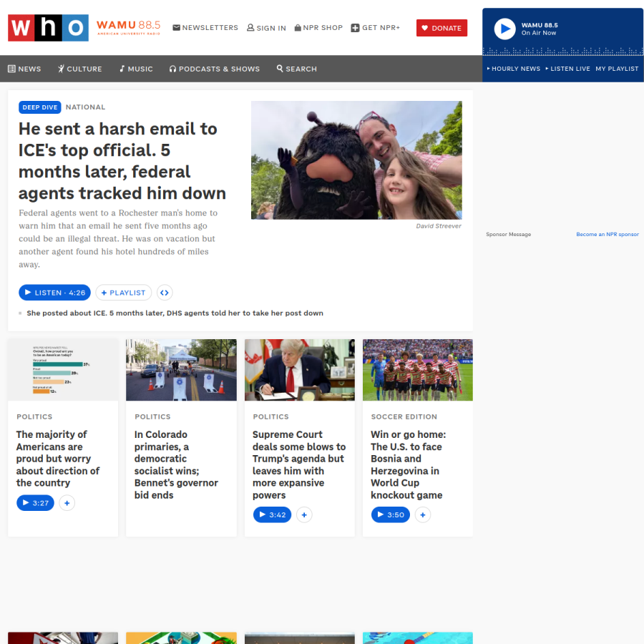
Task: Click the Colorado street thumbnail
Action: (181, 370)
